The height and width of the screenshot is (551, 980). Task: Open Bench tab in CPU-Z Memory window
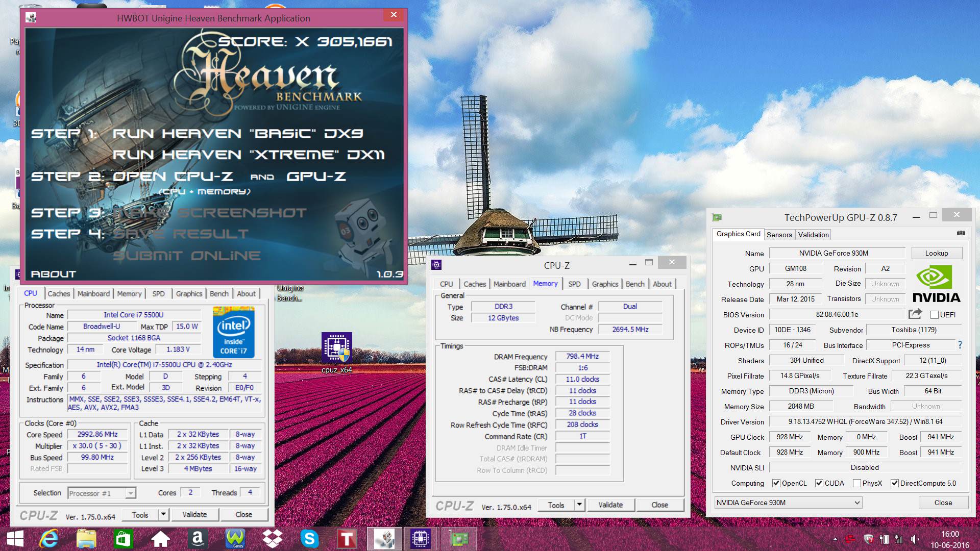635,284
